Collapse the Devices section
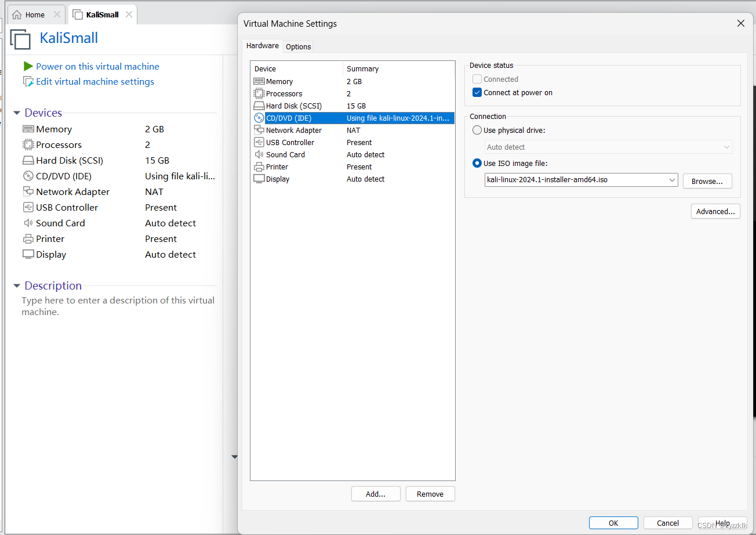 17,113
